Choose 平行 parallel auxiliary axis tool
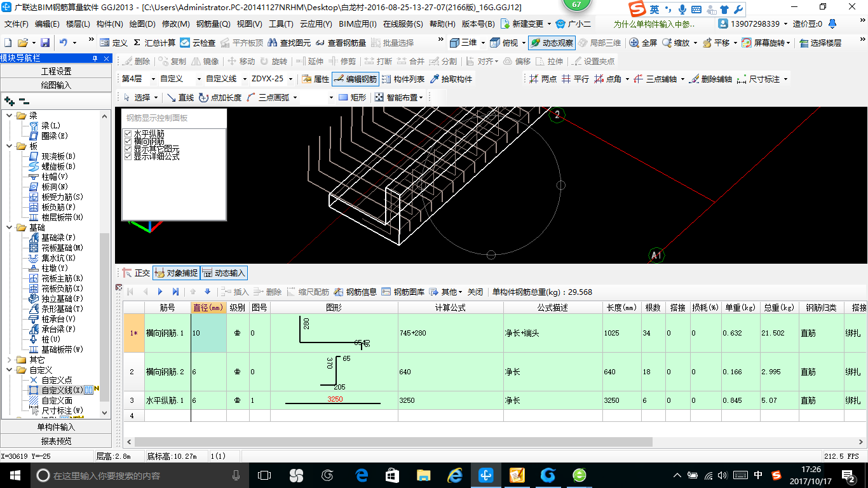 pos(575,79)
